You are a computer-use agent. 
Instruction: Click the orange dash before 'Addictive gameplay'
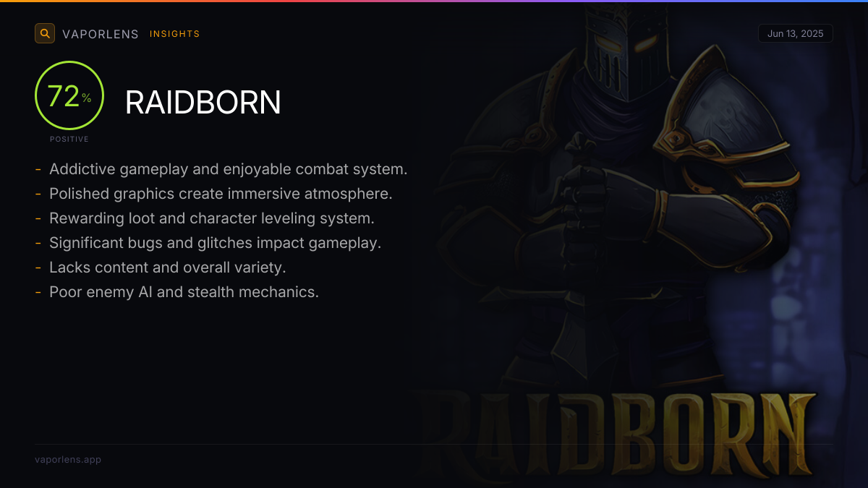point(38,170)
